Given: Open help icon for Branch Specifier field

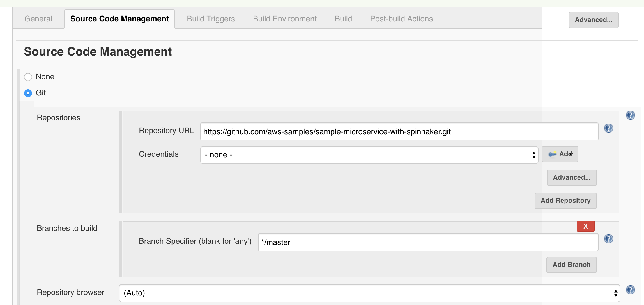Looking at the screenshot, I should 608,239.
